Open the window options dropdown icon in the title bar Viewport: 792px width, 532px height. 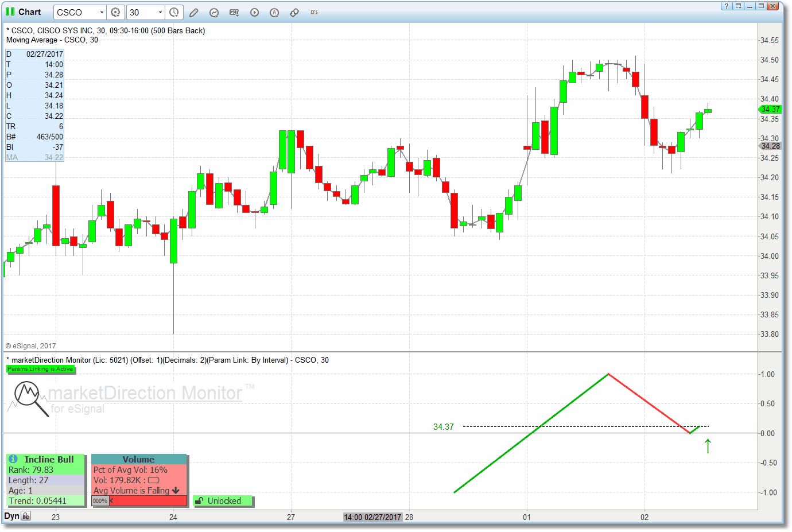(739, 6)
